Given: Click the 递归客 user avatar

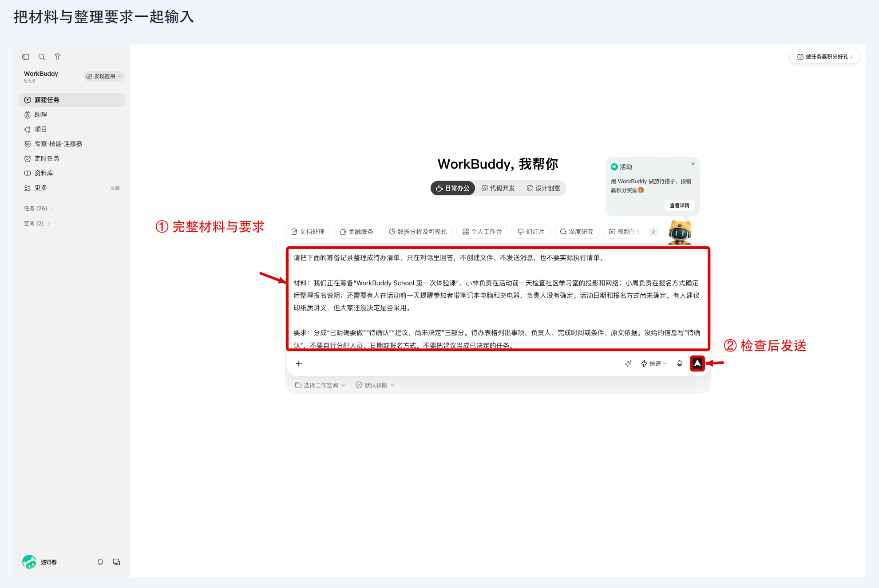Looking at the screenshot, I should coord(29,562).
